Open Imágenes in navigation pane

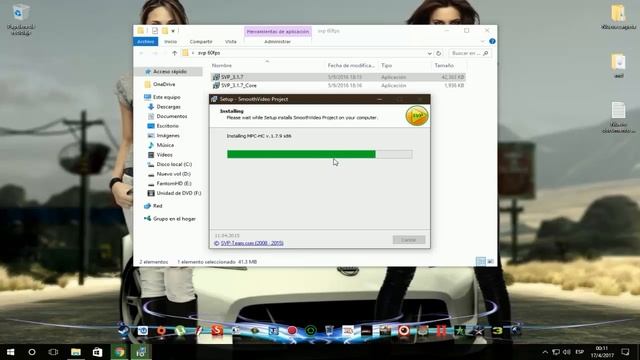pyautogui.click(x=168, y=136)
